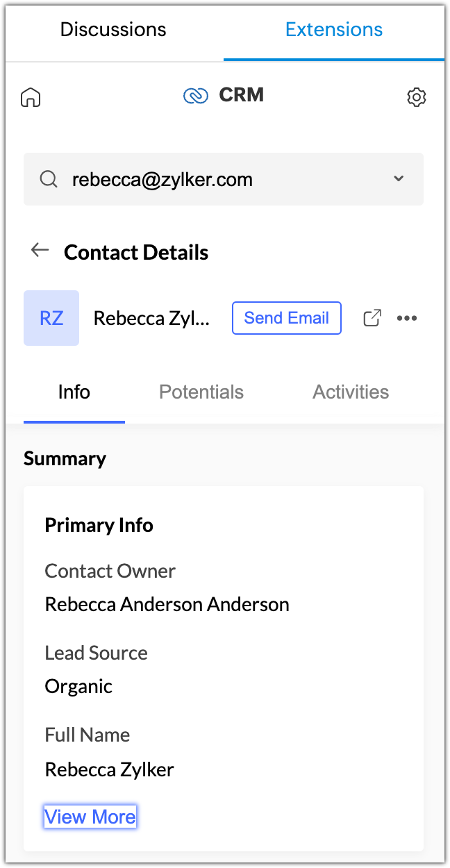The width and height of the screenshot is (450, 868).
Task: Go to the home icon
Action: click(x=31, y=97)
